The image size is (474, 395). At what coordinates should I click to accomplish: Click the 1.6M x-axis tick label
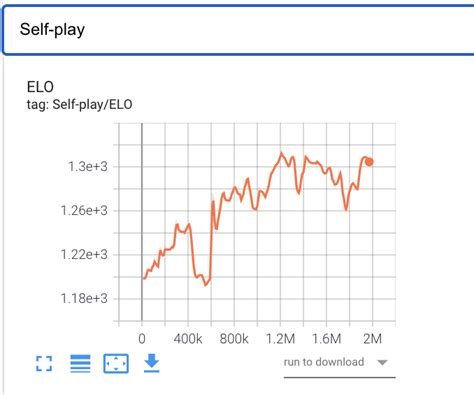click(x=326, y=339)
